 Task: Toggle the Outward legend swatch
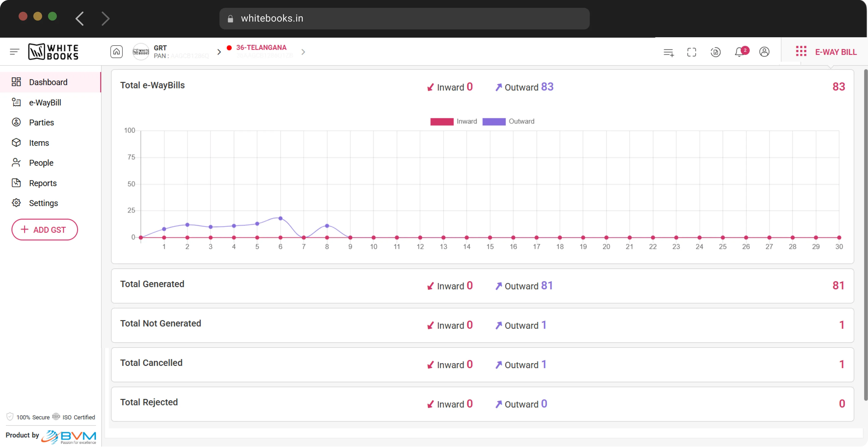(x=494, y=122)
